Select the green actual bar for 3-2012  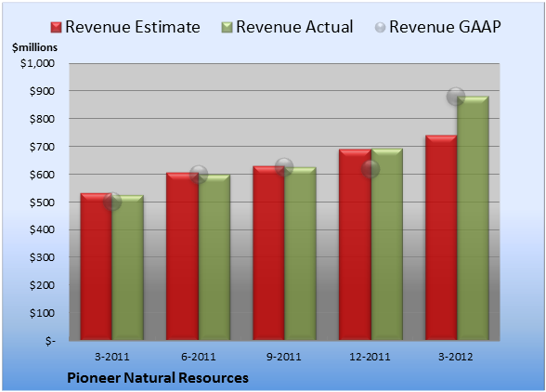pyautogui.click(x=473, y=218)
